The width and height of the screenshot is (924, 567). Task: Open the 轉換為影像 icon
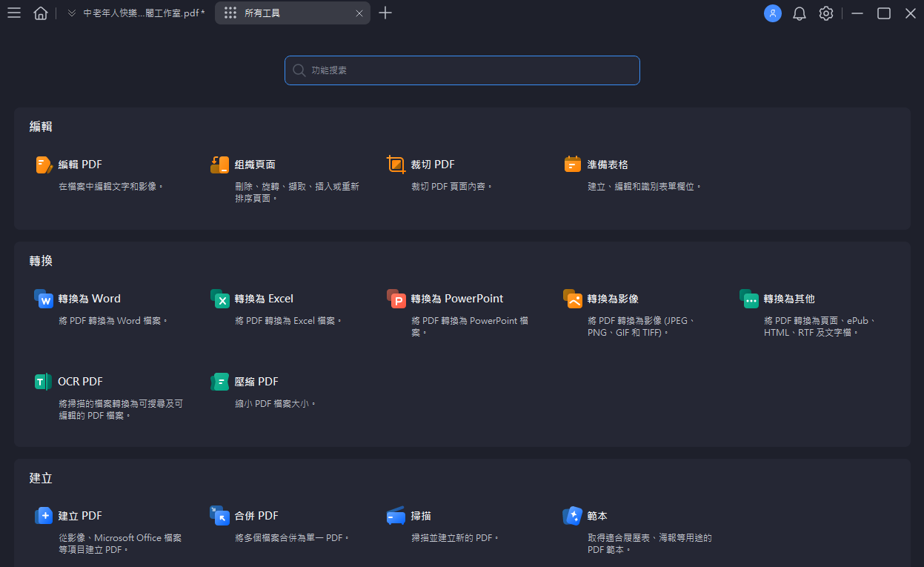pos(573,299)
